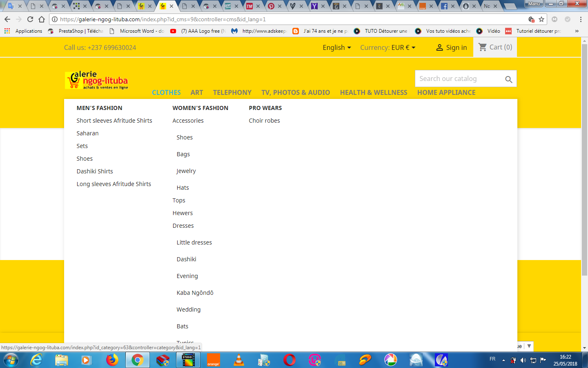Click the search magnifier icon
588x368 pixels.
[x=508, y=79]
